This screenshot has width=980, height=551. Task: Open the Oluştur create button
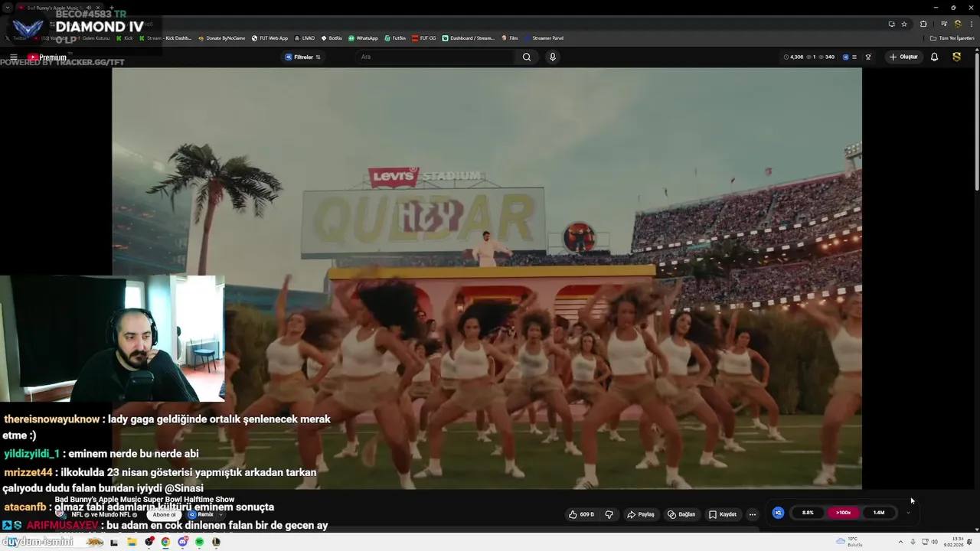(x=903, y=57)
